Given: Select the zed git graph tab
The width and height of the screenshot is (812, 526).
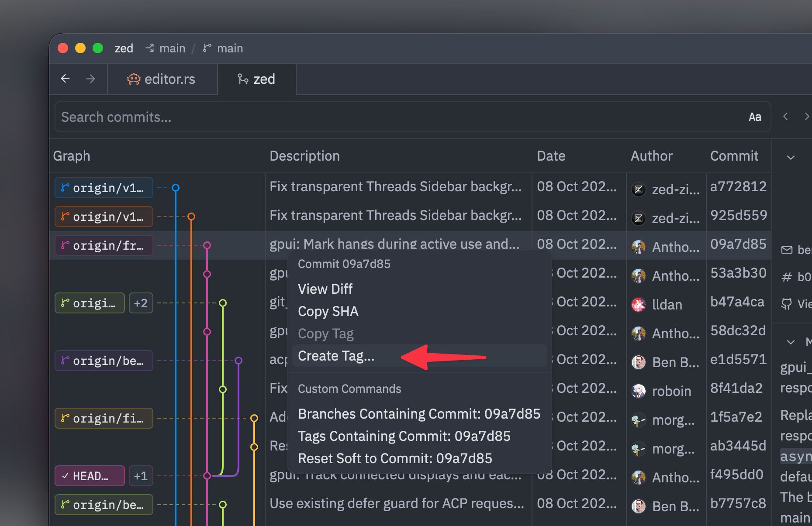Looking at the screenshot, I should pos(256,79).
